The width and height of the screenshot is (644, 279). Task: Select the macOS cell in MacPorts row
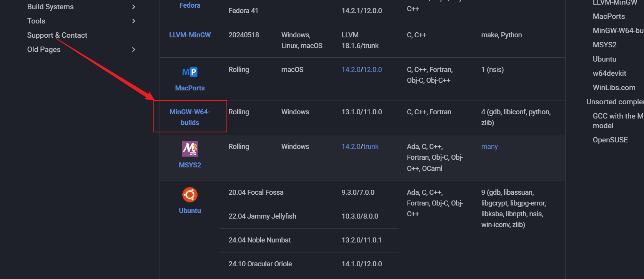coord(292,70)
